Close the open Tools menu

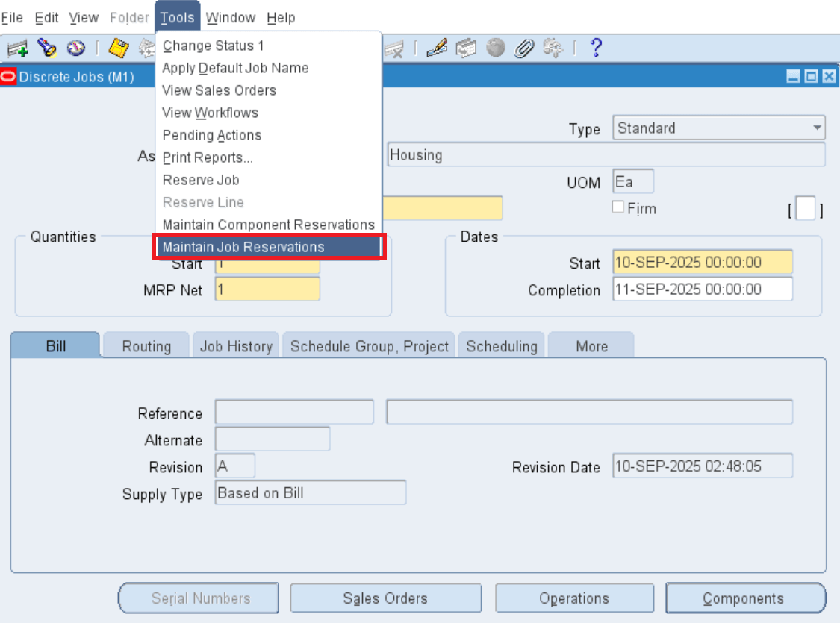point(177,17)
